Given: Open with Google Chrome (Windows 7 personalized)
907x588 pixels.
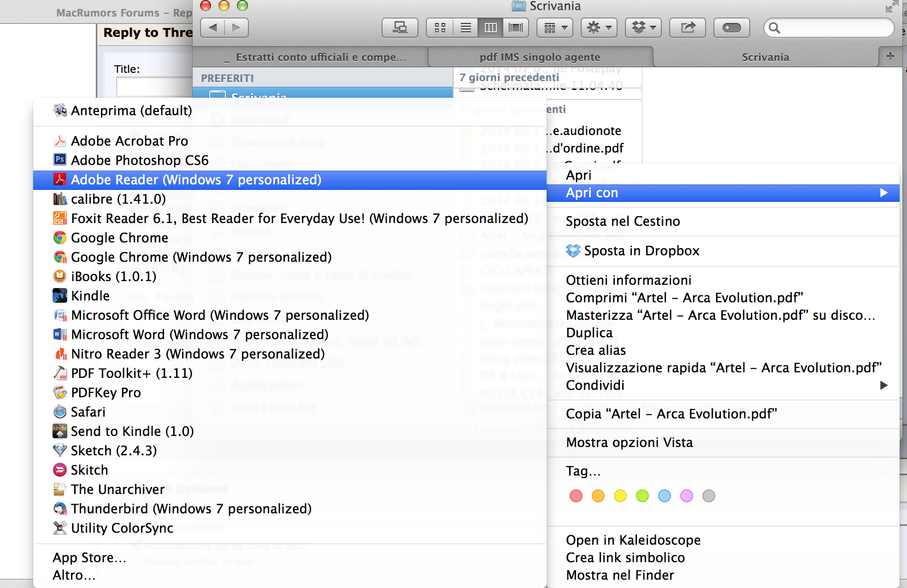Looking at the screenshot, I should 290,257.
